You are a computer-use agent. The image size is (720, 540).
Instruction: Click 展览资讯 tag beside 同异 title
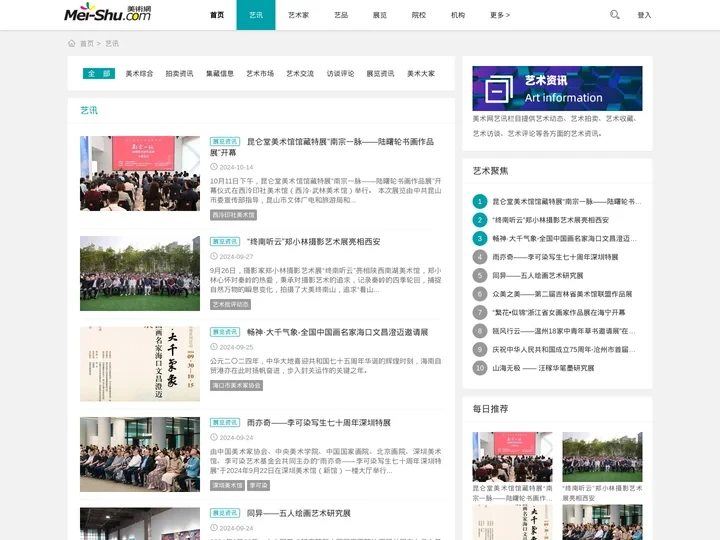pos(225,513)
